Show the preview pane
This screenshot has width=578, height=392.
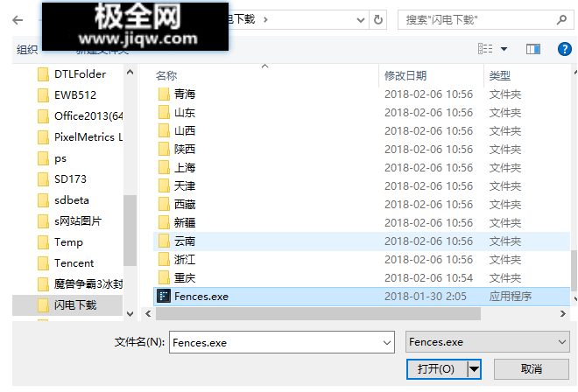(x=535, y=48)
